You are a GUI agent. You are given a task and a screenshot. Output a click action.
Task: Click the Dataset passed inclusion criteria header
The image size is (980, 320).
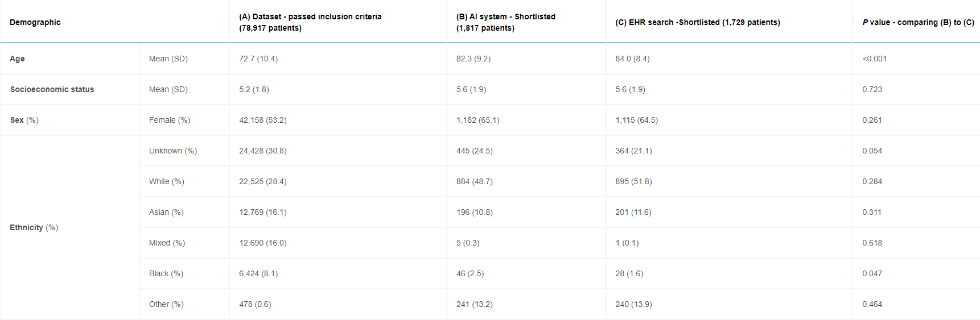click(x=310, y=22)
